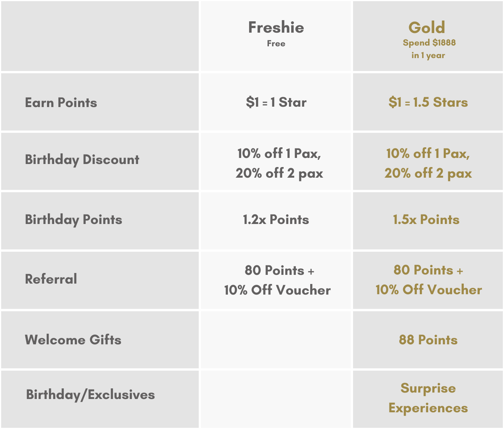This screenshot has height=429, width=504.
Task: Click the 'Free' subtitle under Freshie
Action: [276, 44]
